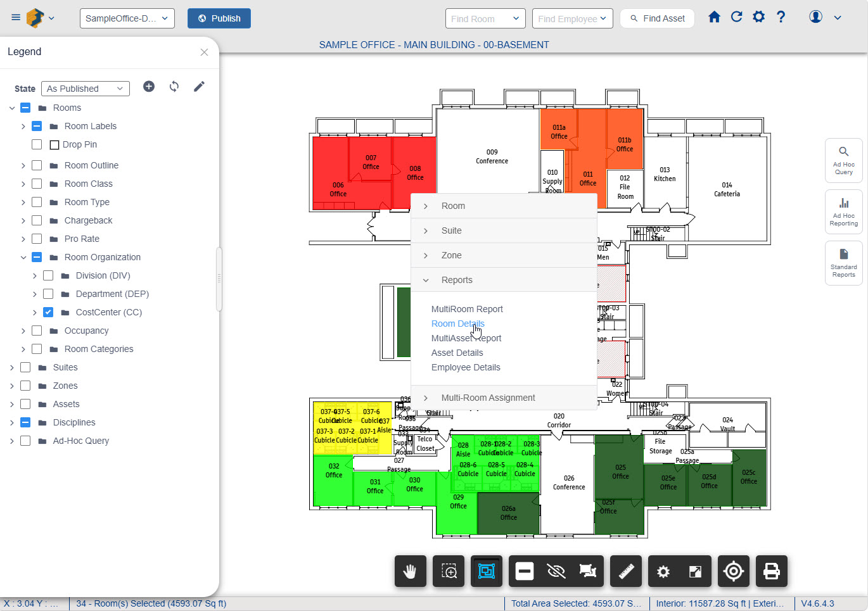Expand the Room context menu section
The height and width of the screenshot is (611, 868).
tap(504, 206)
